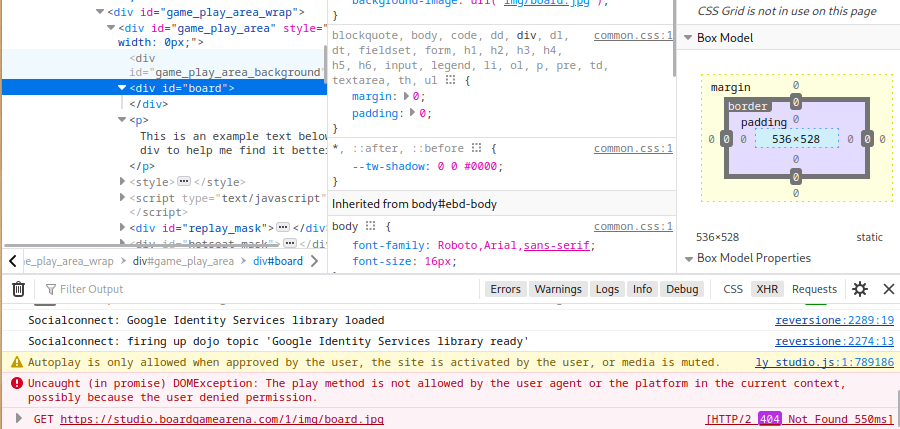The height and width of the screenshot is (429, 900).
Task: Toggle Warnings filter in console
Action: [x=558, y=289]
